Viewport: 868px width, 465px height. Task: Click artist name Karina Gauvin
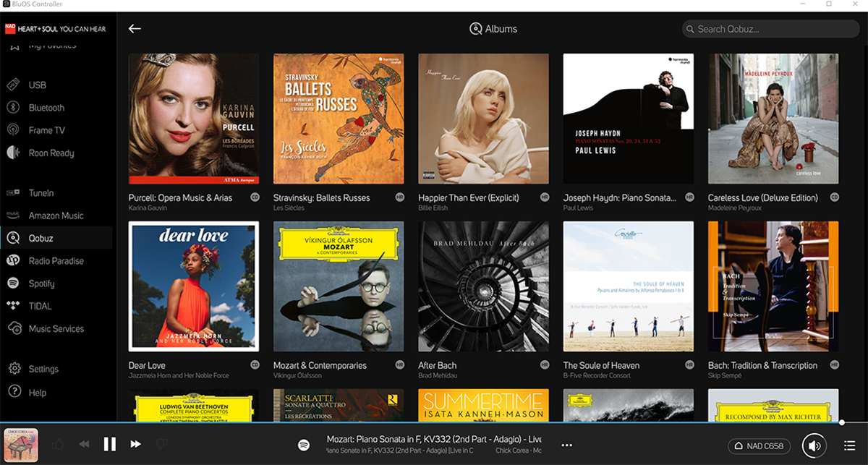pos(148,208)
